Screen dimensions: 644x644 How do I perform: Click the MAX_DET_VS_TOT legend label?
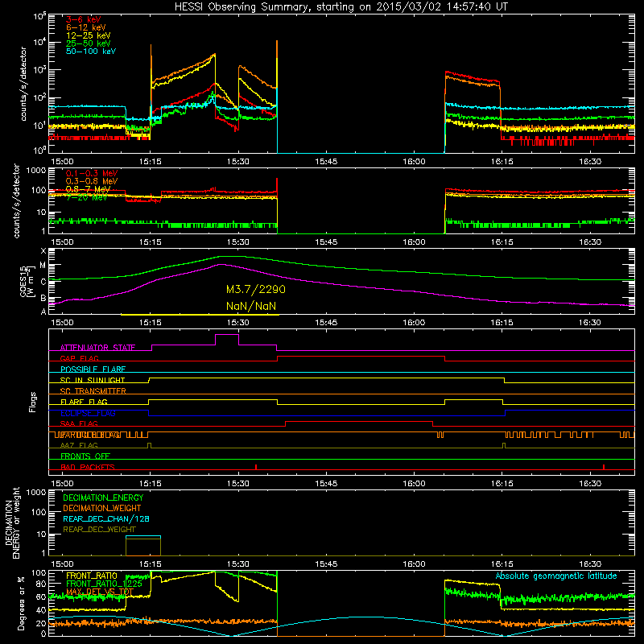tap(100, 592)
